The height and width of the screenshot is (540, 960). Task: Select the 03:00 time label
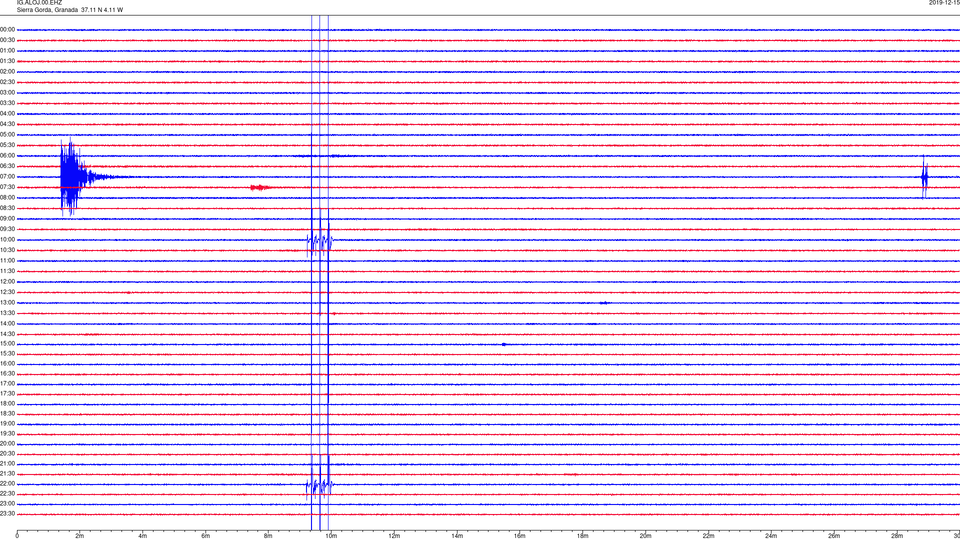pos(7,92)
